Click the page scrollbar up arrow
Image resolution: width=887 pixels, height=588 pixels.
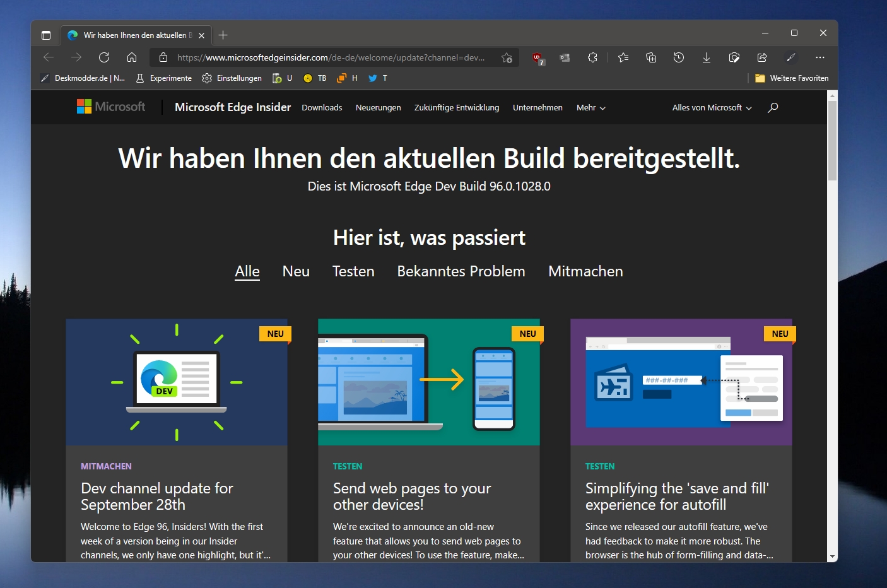(x=833, y=95)
